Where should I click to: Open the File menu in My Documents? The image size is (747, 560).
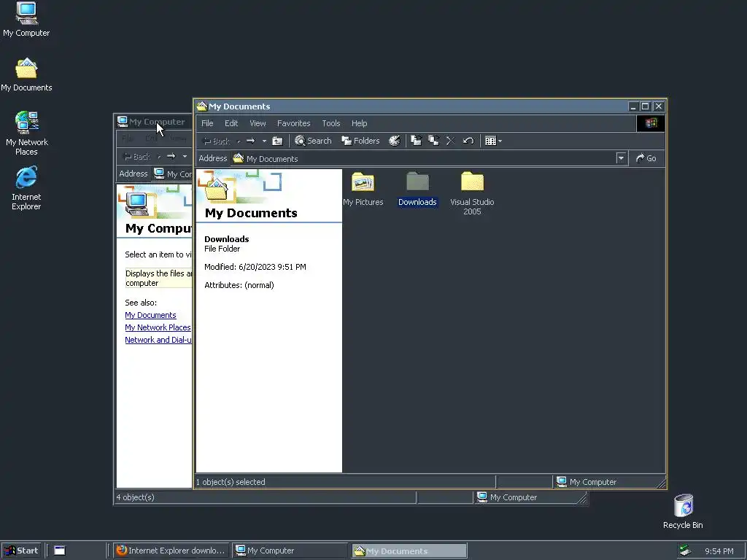(x=207, y=123)
